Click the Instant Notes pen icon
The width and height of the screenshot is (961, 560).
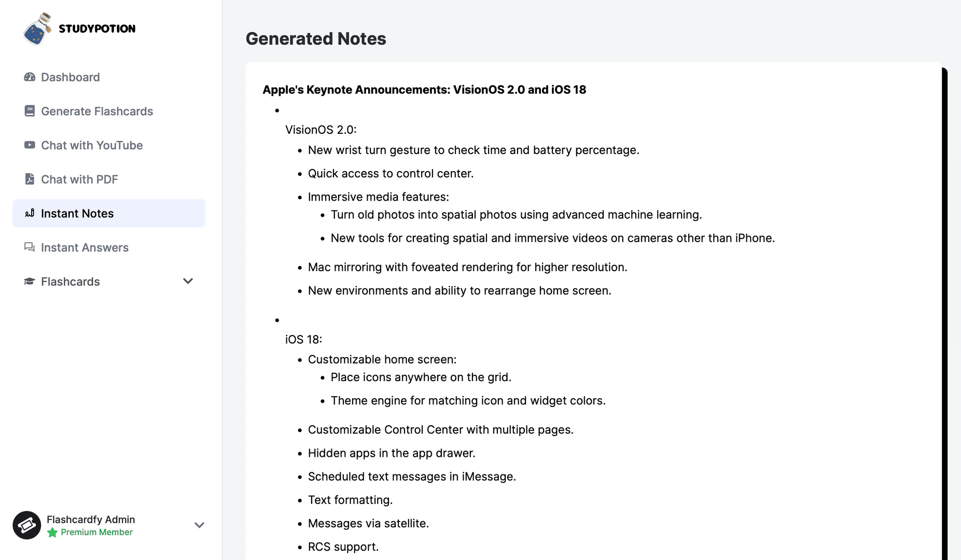coord(30,213)
